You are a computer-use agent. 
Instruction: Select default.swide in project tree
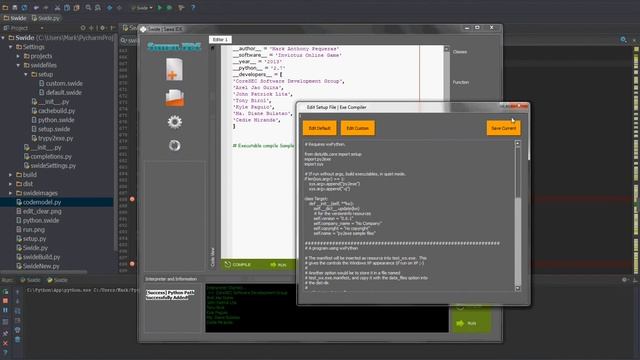(x=60, y=93)
